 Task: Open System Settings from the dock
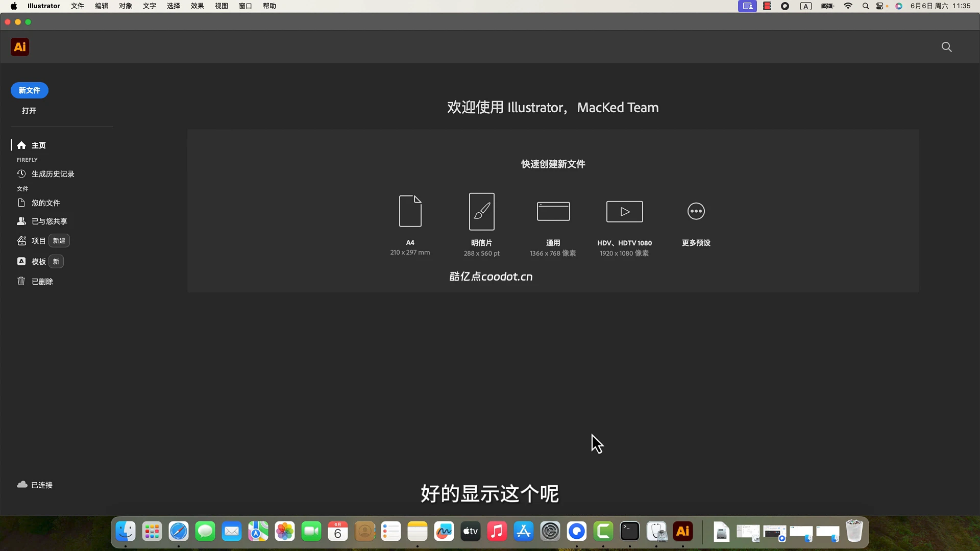pyautogui.click(x=550, y=532)
